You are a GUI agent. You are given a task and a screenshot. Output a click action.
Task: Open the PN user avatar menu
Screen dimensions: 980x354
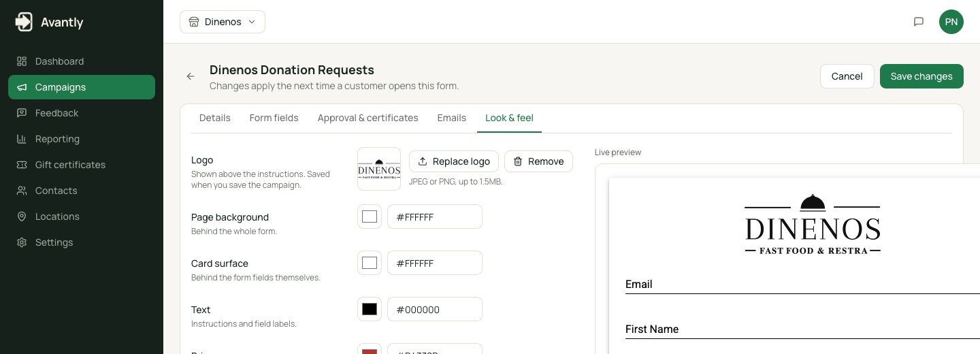click(x=951, y=22)
